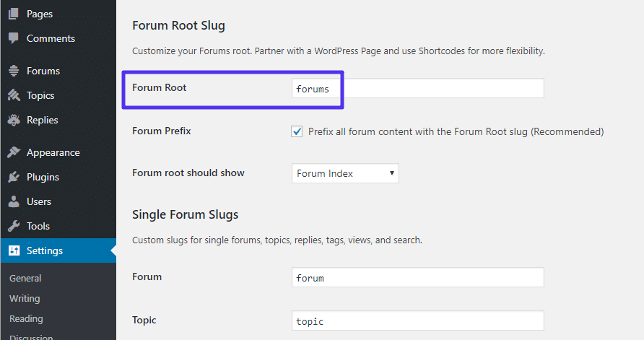Uncheck the Forum Prefix checkbox
Screen dimensions: 644x340
click(297, 131)
